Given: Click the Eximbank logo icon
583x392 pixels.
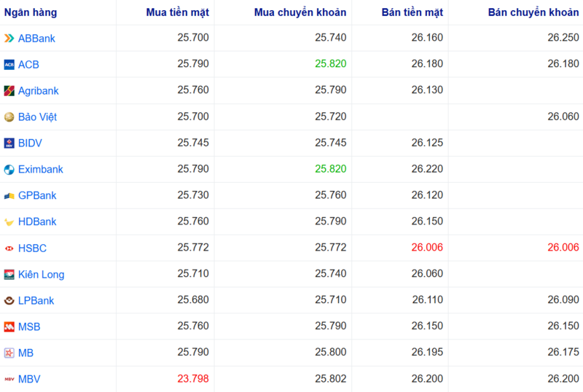Looking at the screenshot, I should pyautogui.click(x=9, y=170).
